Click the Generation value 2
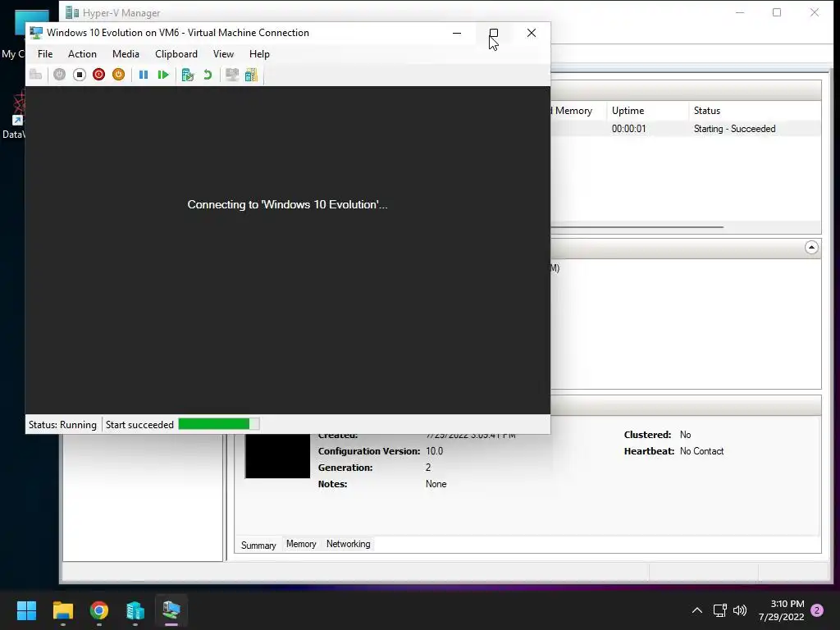The height and width of the screenshot is (630, 840). [x=428, y=468]
